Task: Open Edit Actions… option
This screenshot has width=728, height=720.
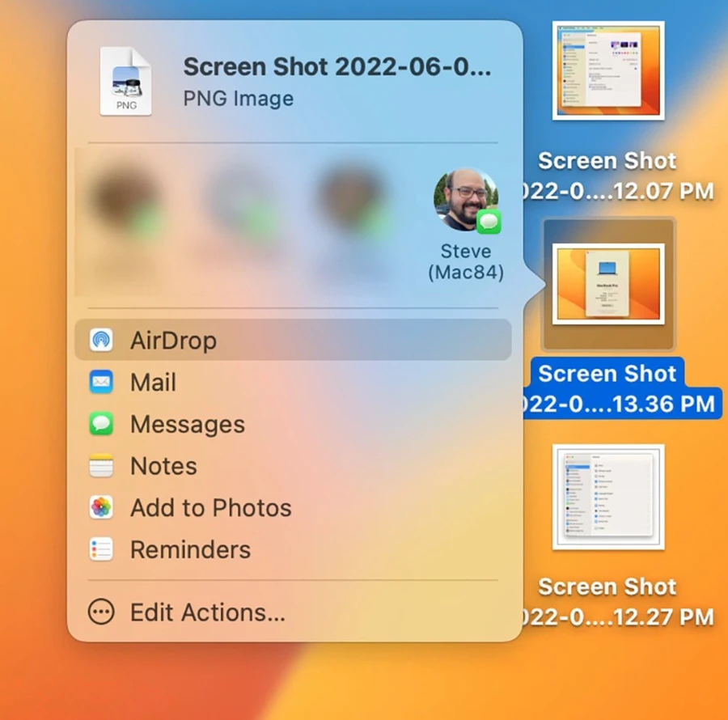Action: tap(293, 612)
